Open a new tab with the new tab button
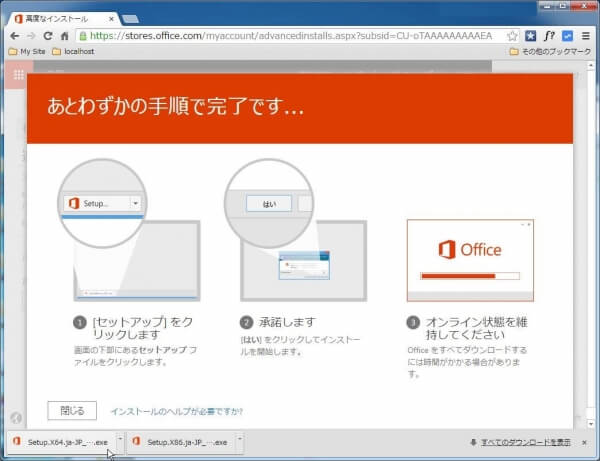This screenshot has height=461, width=600. click(x=130, y=19)
